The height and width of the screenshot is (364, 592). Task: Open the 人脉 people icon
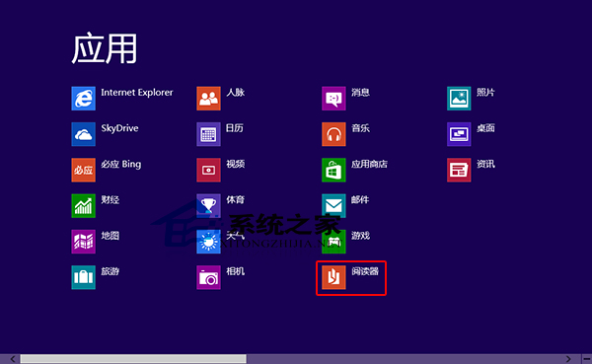[x=208, y=99]
